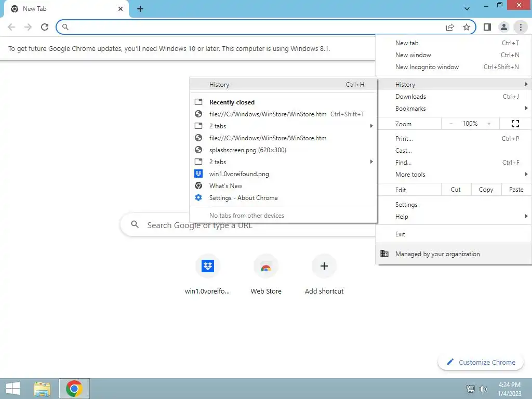Decrease zoom with minus button
The image size is (532, 399).
pos(451,124)
